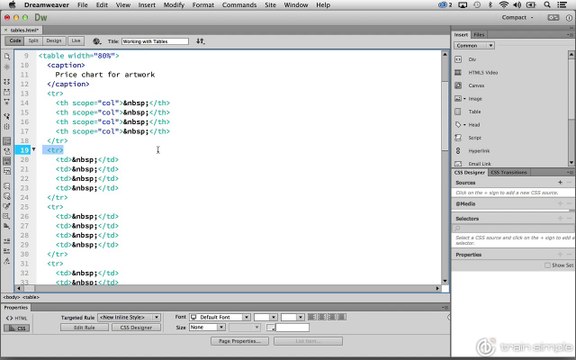
Task: Collapse code at line 19 triangle
Action: pyautogui.click(x=33, y=150)
